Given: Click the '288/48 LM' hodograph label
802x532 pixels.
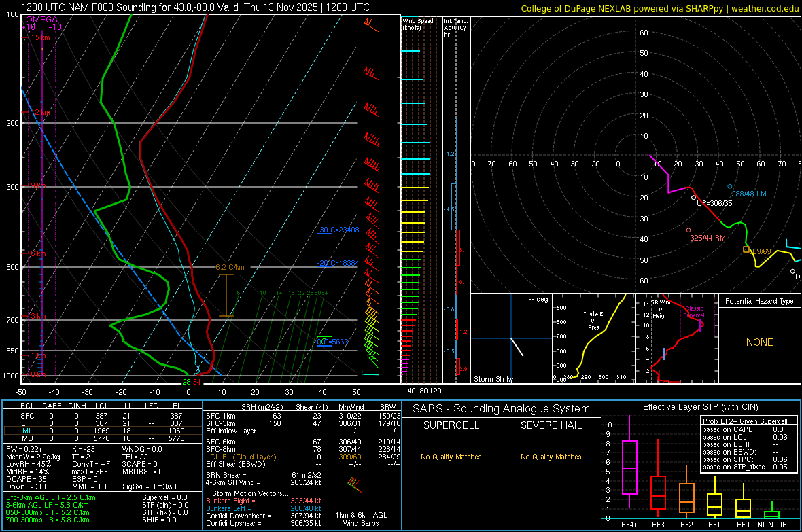Looking at the screenshot, I should click(x=749, y=194).
